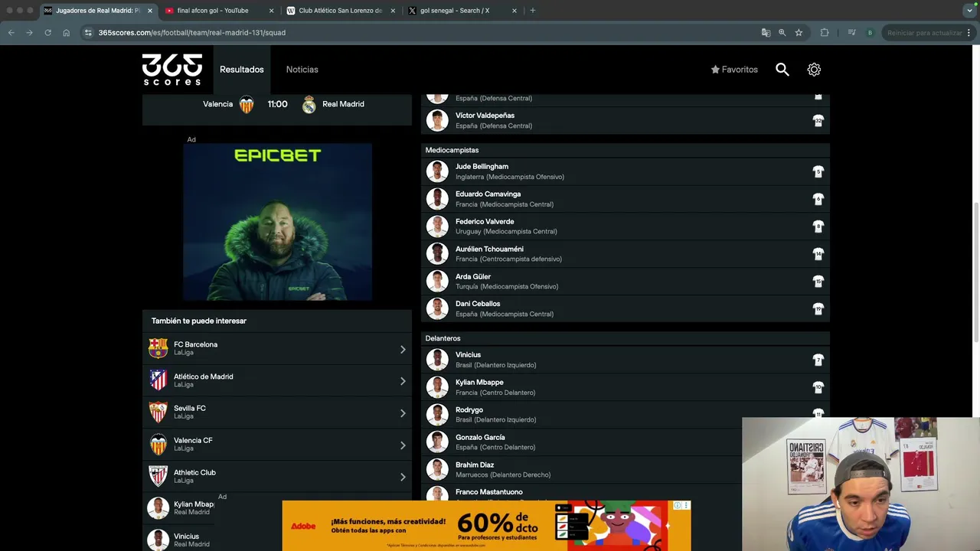Image resolution: width=980 pixels, height=551 pixels.
Task: Open a new browser tab
Action: tap(533, 11)
